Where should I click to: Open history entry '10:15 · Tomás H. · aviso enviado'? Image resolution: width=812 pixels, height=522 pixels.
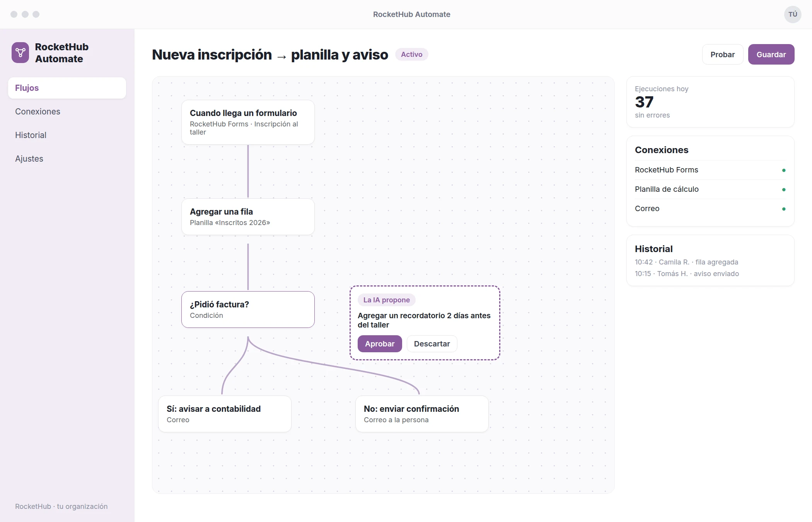coord(687,274)
